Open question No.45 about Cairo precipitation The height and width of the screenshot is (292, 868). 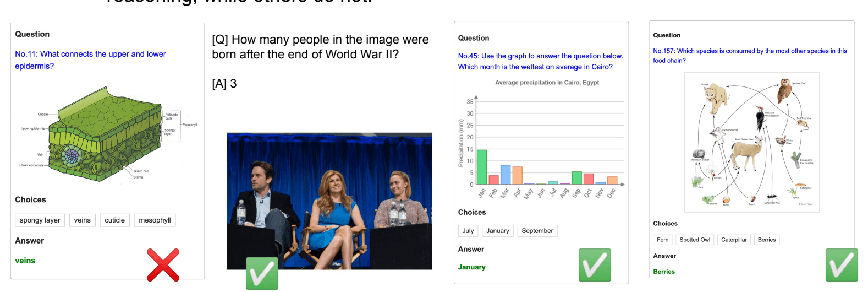click(x=541, y=61)
